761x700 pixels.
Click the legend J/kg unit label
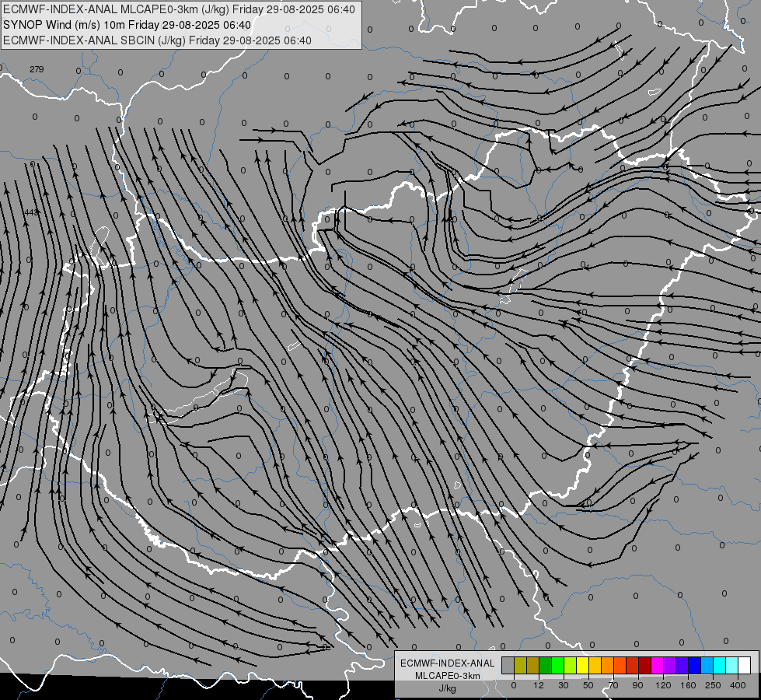[447, 688]
